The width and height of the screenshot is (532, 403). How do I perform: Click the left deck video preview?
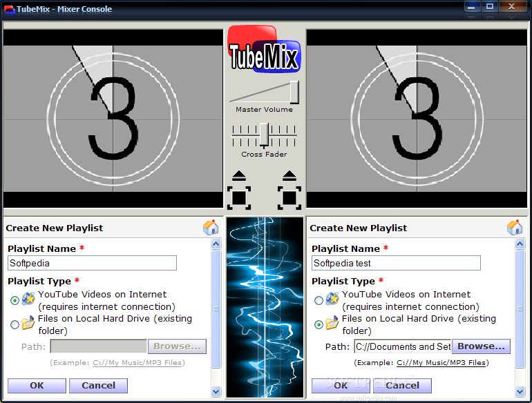[113, 119]
